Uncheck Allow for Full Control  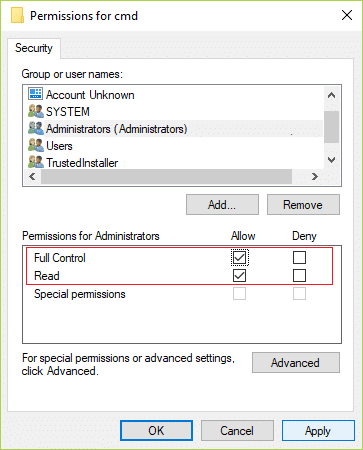click(x=239, y=258)
